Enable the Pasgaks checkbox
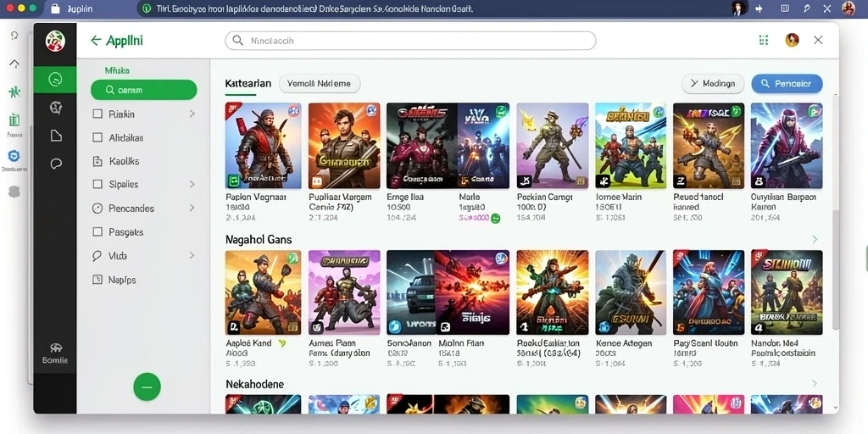 click(x=98, y=232)
